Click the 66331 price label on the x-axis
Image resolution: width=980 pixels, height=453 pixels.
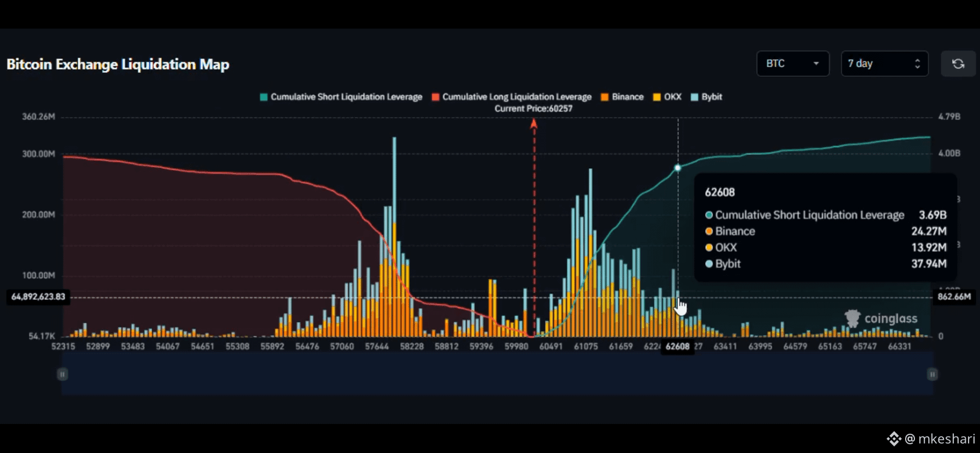[900, 346]
